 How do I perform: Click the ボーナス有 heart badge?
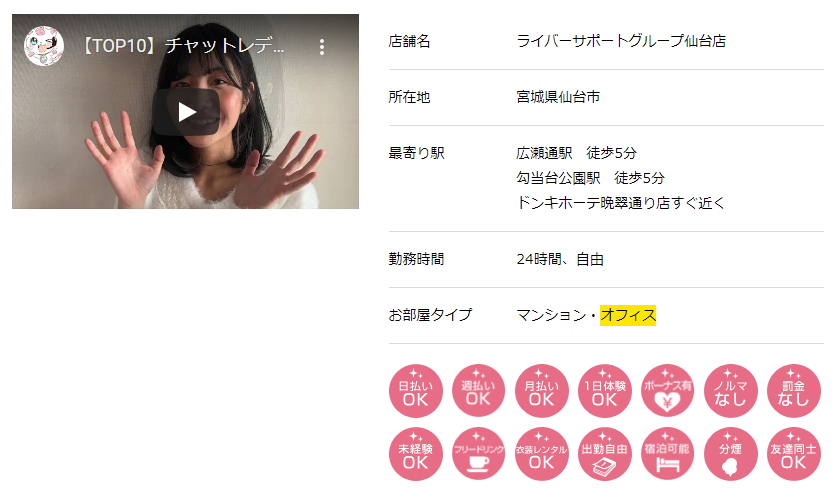click(667, 391)
